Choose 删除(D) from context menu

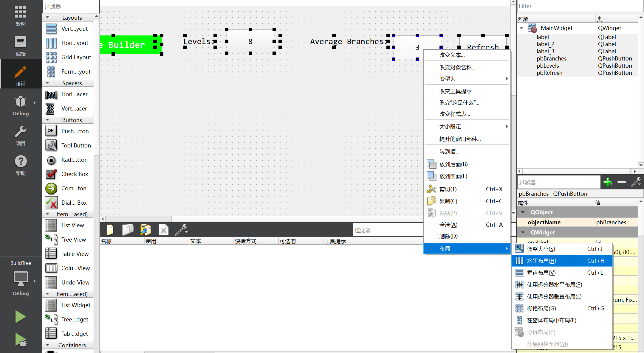pyautogui.click(x=467, y=236)
